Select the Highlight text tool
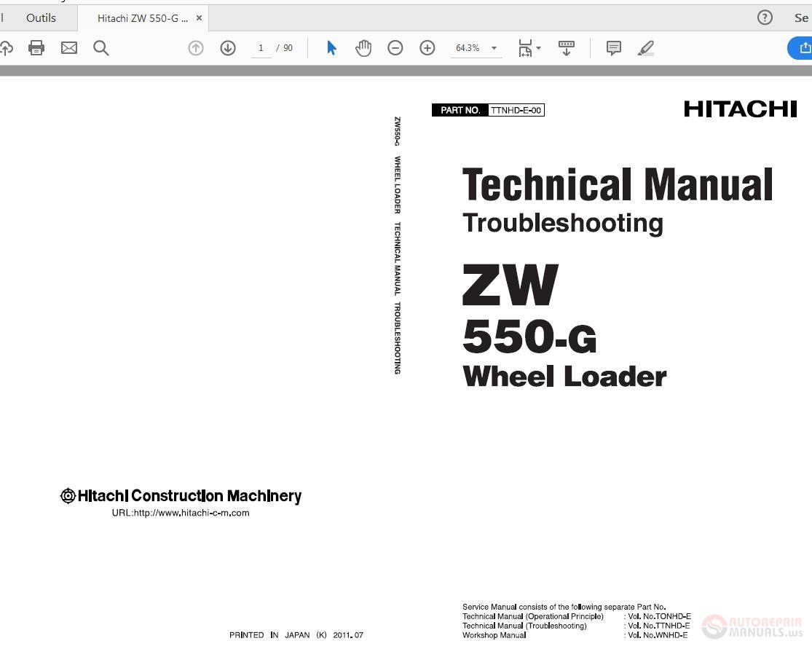The height and width of the screenshot is (649, 812). pyautogui.click(x=646, y=47)
